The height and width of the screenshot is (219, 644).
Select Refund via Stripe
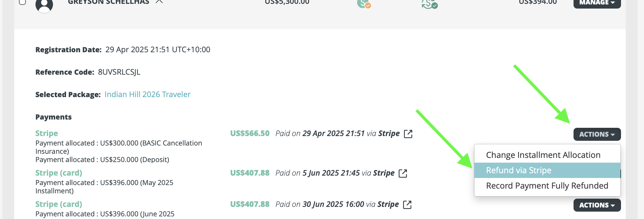[519, 170]
